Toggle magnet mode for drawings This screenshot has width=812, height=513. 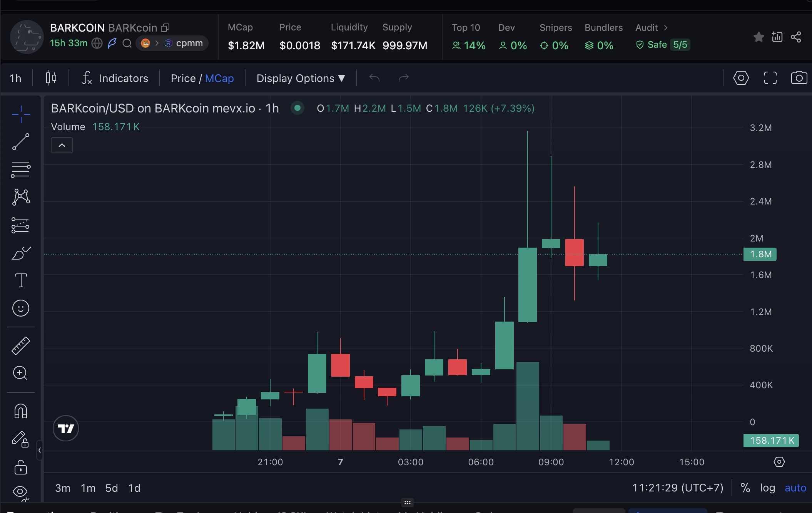pos(21,411)
